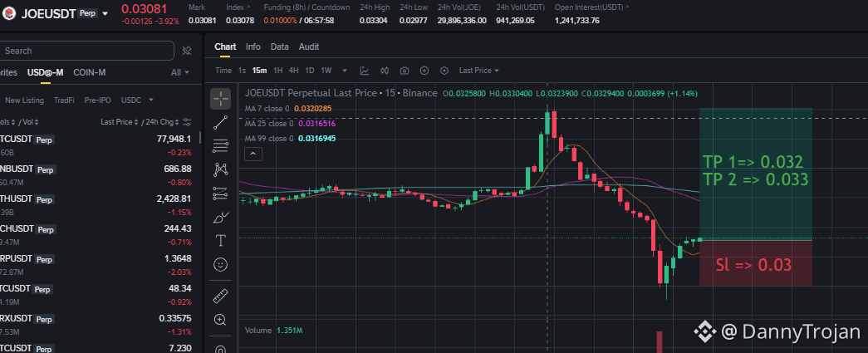Set chart interval to 1s
The height and width of the screenshot is (353, 868).
(x=242, y=71)
